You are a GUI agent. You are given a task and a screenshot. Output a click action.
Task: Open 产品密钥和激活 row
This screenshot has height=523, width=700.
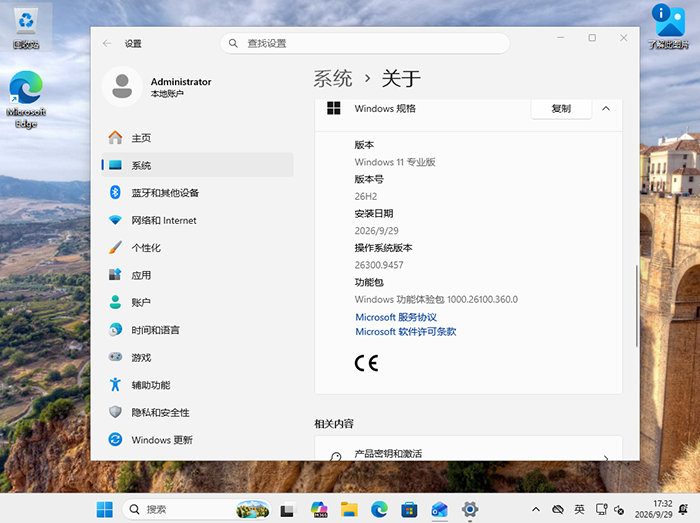[468, 448]
